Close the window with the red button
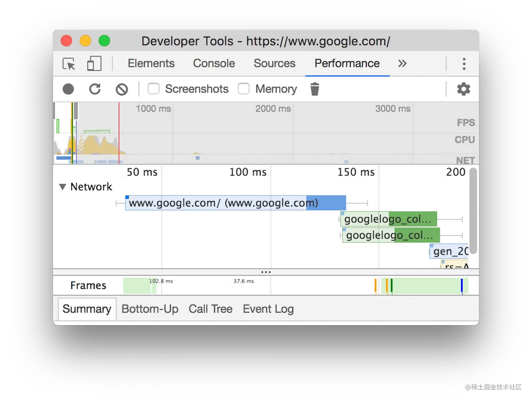The height and width of the screenshot is (401, 532). click(x=66, y=41)
